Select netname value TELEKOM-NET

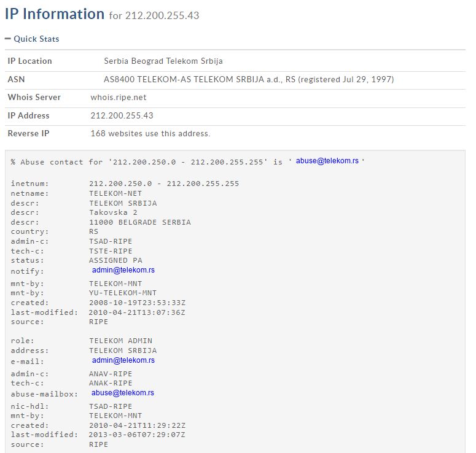tap(115, 193)
